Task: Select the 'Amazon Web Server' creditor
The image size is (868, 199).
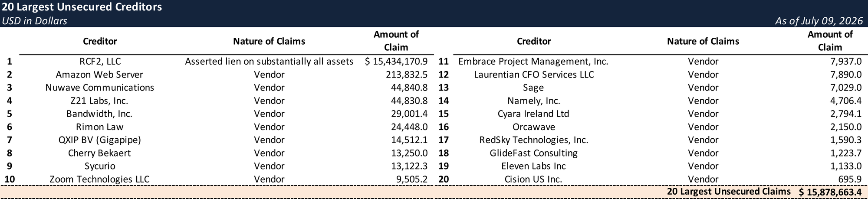Action: [x=99, y=75]
